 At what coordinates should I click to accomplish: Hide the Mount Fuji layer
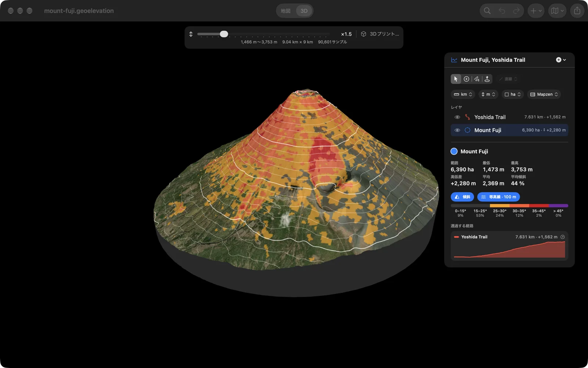[x=457, y=130]
